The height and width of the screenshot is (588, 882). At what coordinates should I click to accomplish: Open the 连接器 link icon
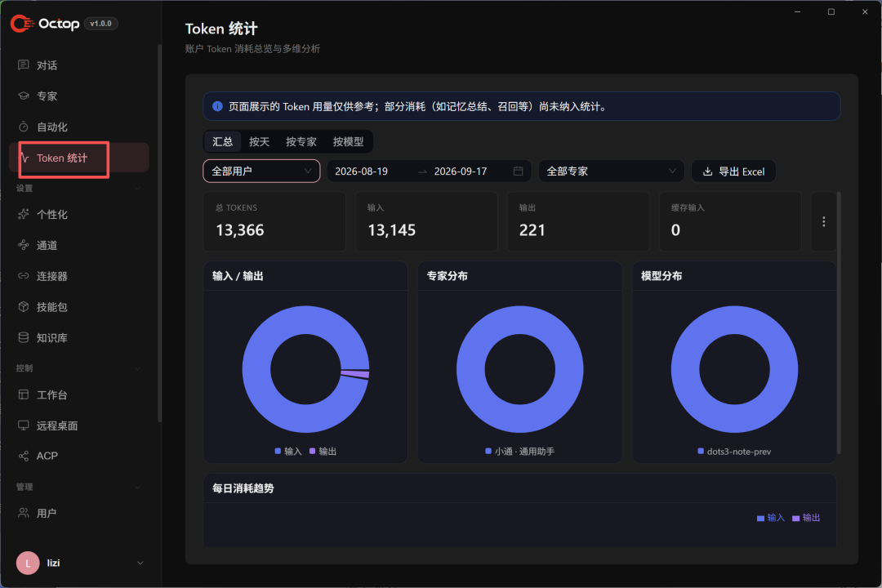click(x=23, y=276)
